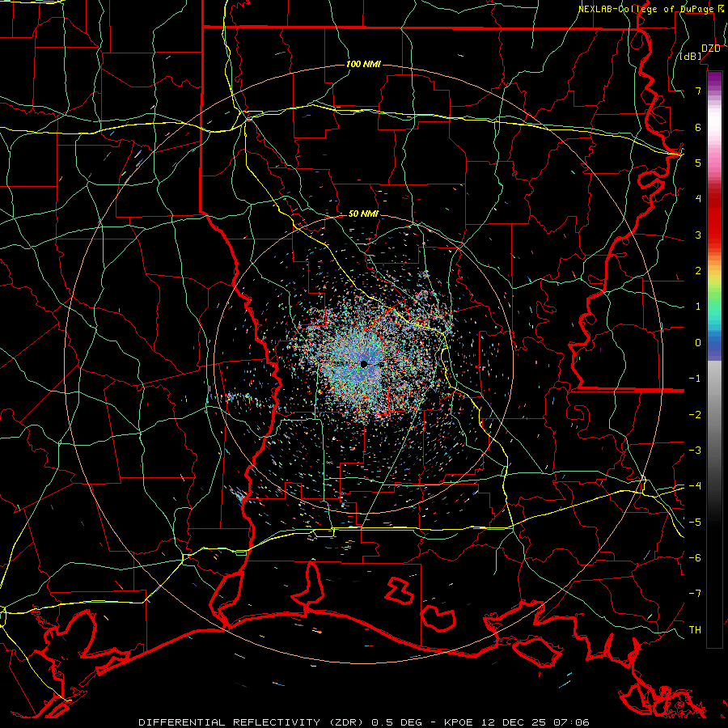The image size is (728, 728).
Task: Click the -5 dB scale label
Action: 695,522
